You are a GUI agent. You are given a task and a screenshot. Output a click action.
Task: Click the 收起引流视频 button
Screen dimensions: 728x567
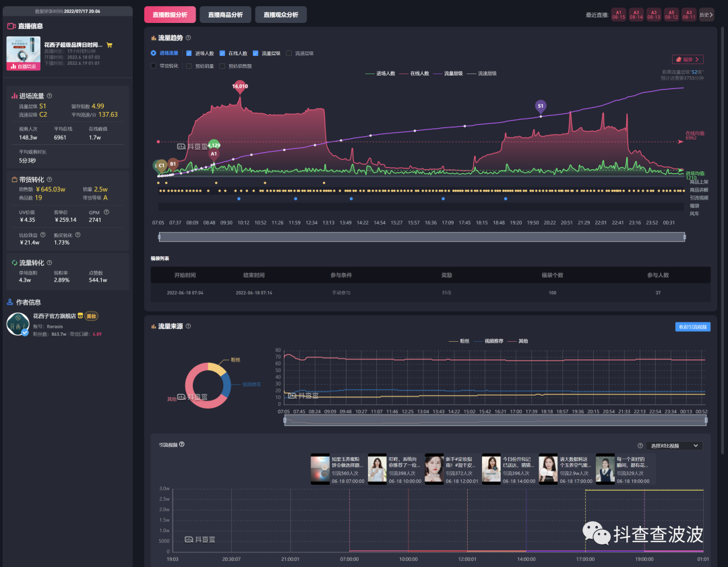click(693, 327)
